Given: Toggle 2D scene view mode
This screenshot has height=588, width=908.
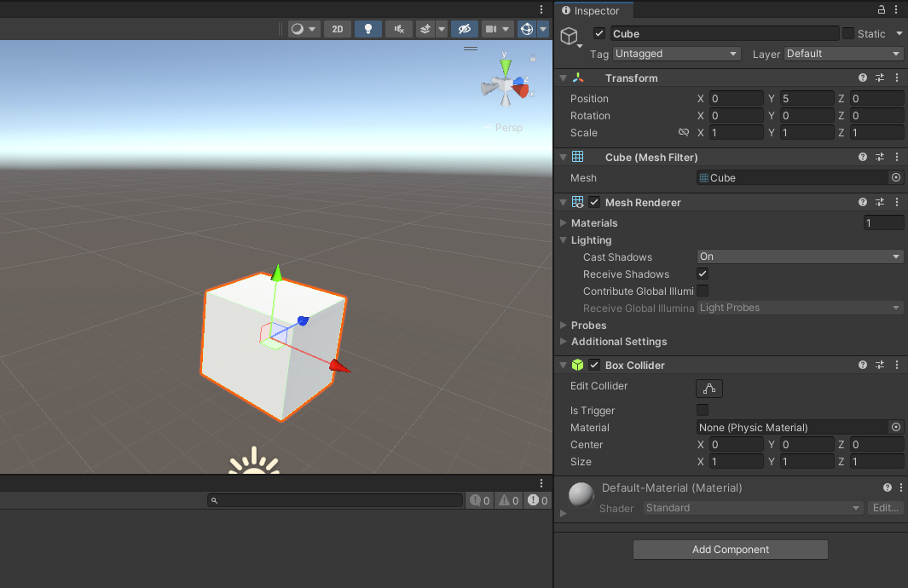Looking at the screenshot, I should [x=338, y=29].
